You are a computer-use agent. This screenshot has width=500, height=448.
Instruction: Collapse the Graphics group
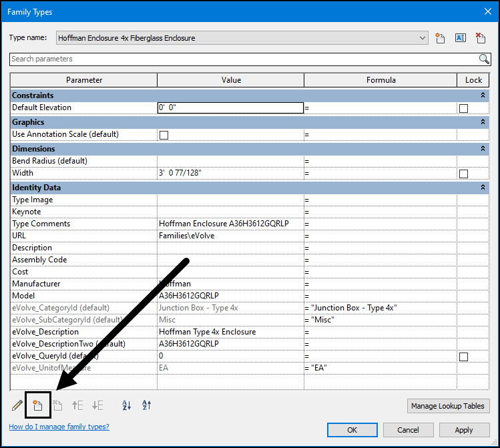483,122
